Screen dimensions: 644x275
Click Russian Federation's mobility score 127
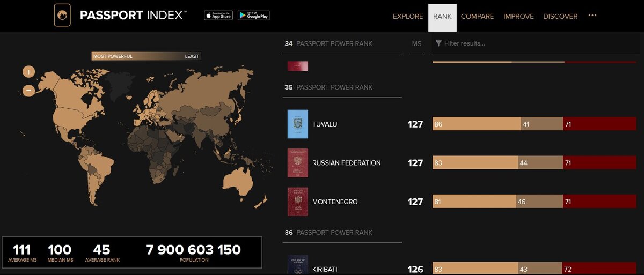point(415,163)
